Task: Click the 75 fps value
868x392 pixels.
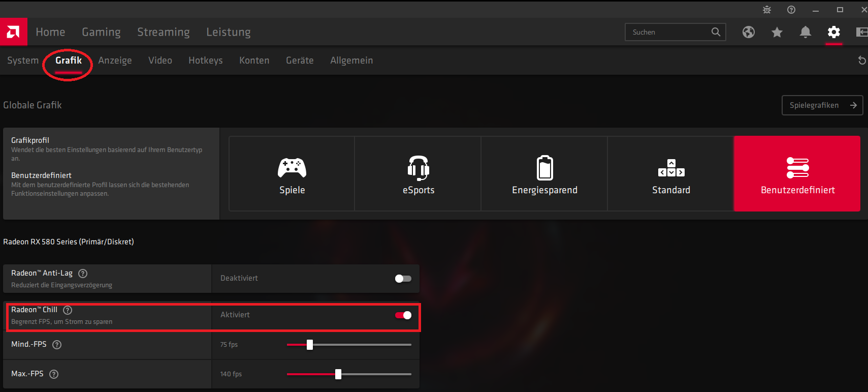Action: click(229, 345)
